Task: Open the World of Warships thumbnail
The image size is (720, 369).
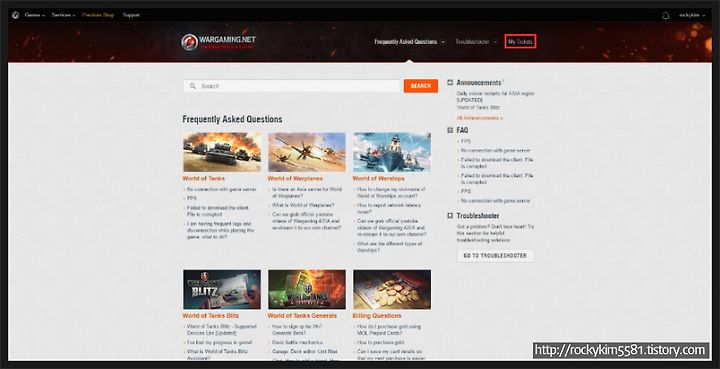Action: pos(392,152)
